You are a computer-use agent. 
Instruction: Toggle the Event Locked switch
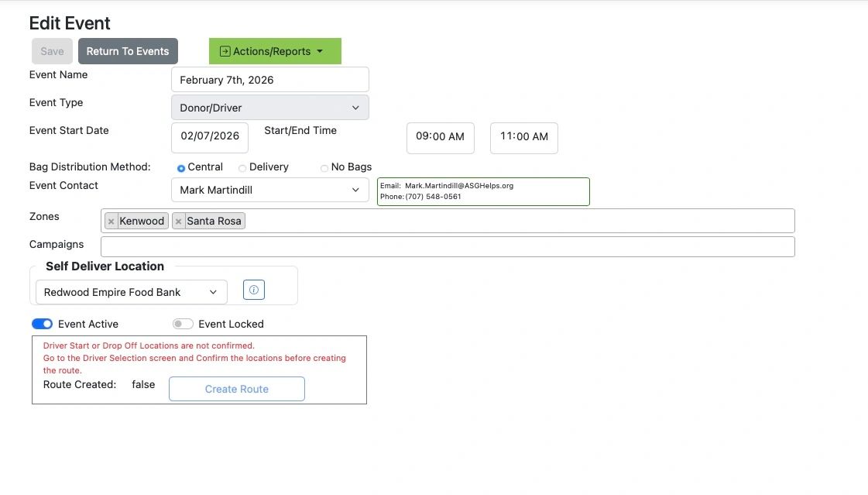[183, 324]
